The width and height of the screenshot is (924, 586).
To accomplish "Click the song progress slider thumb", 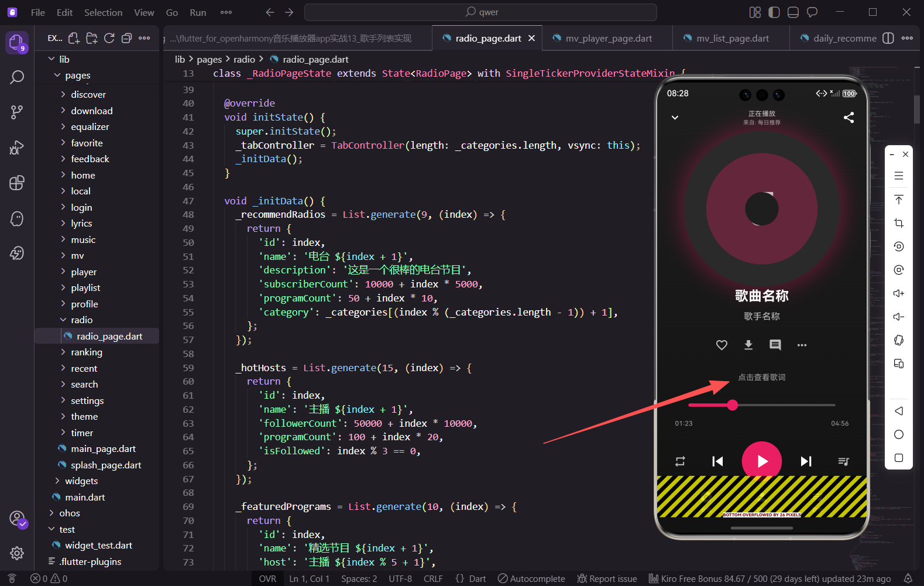I will tap(733, 405).
